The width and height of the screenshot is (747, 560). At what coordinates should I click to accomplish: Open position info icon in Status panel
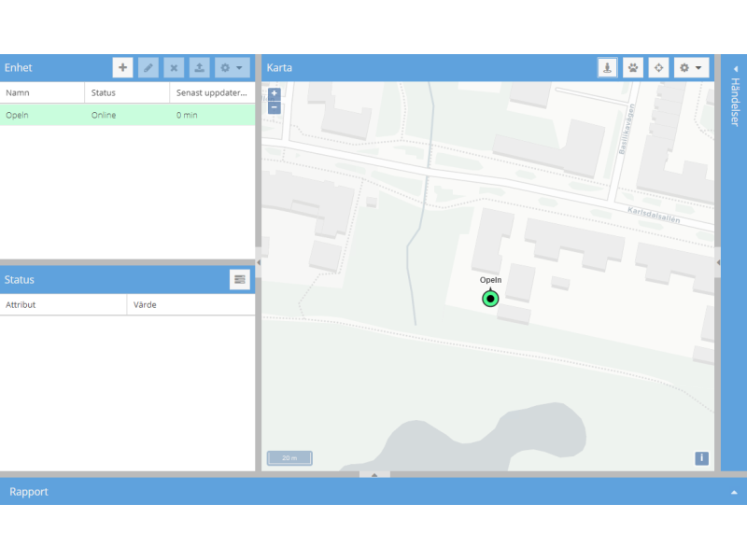coord(240,279)
